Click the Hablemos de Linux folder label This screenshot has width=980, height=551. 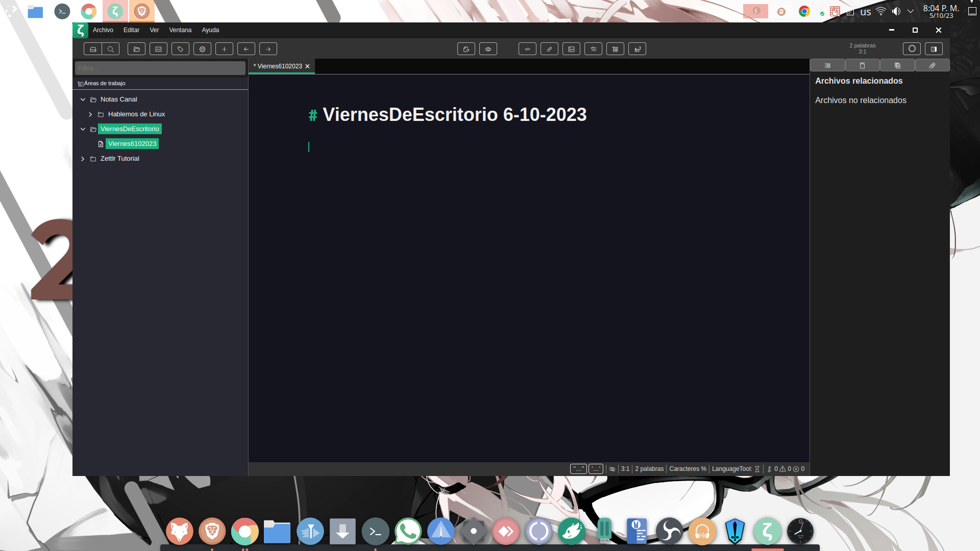pos(136,114)
